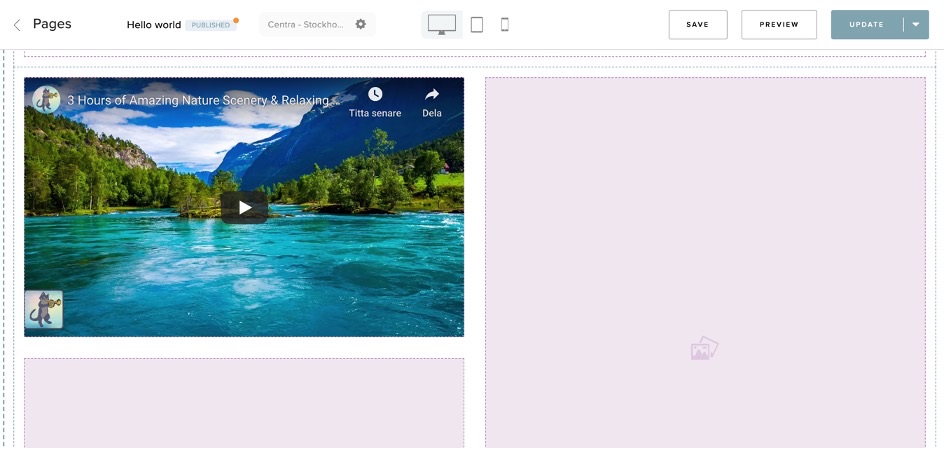This screenshot has width=945, height=449.
Task: Switch to mobile phone preview mode
Action: (505, 25)
